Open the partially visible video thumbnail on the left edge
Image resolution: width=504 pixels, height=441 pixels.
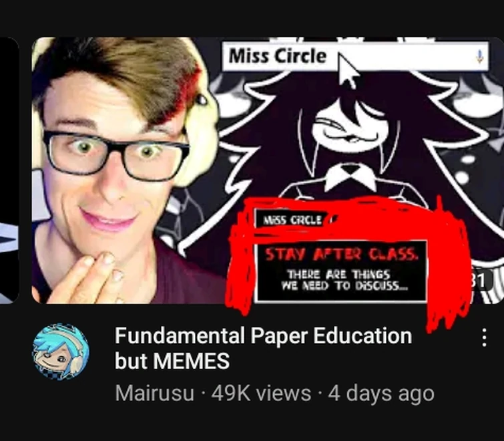(x=9, y=170)
